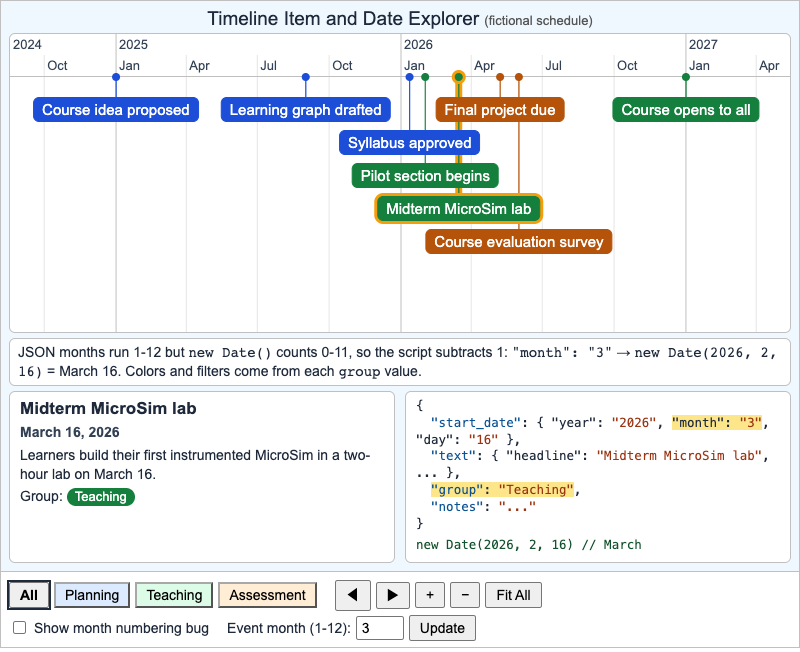The image size is (800, 652).
Task: Click the "start_date" key in JSON panel
Action: (x=476, y=422)
